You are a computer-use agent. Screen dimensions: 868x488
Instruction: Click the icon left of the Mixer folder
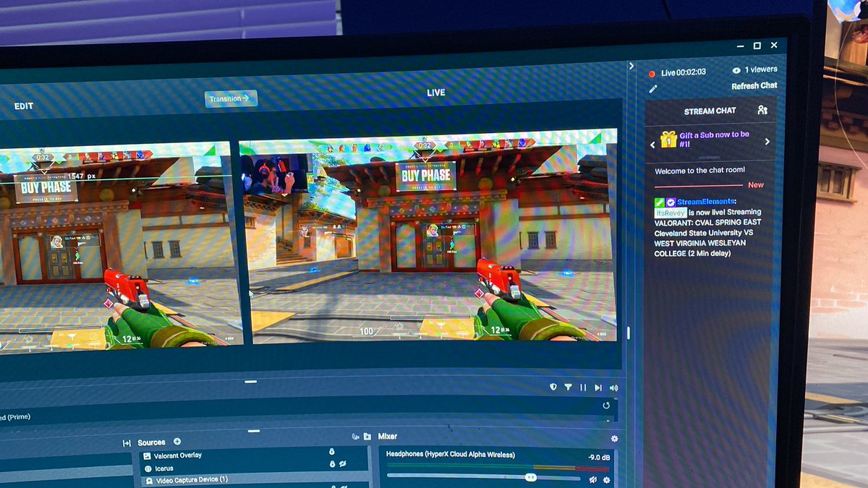point(355,437)
